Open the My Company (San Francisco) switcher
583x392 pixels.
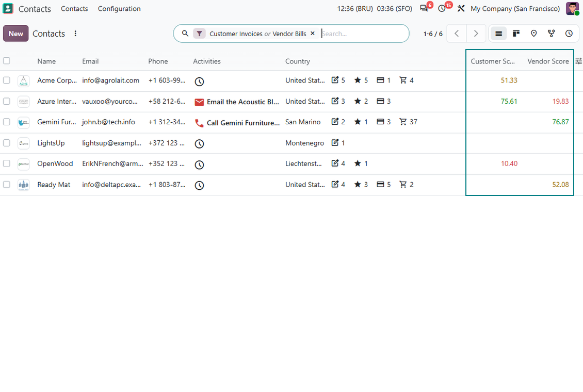515,9
